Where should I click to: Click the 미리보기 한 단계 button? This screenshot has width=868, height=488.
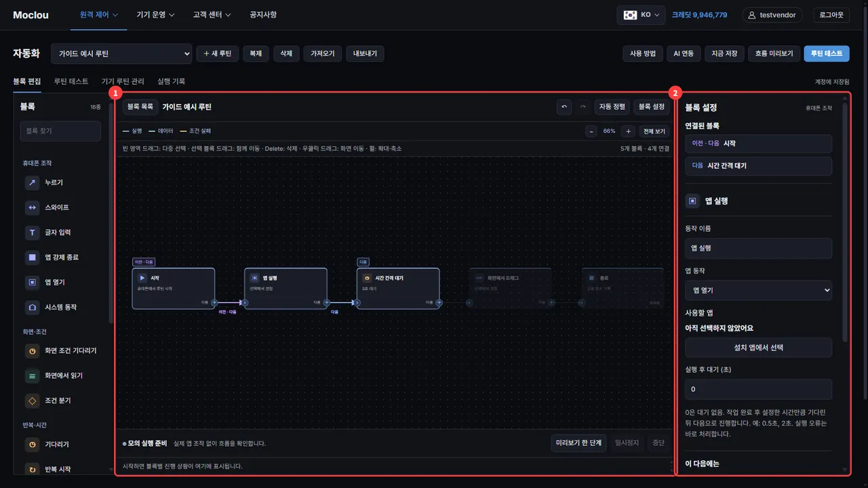[x=578, y=443]
